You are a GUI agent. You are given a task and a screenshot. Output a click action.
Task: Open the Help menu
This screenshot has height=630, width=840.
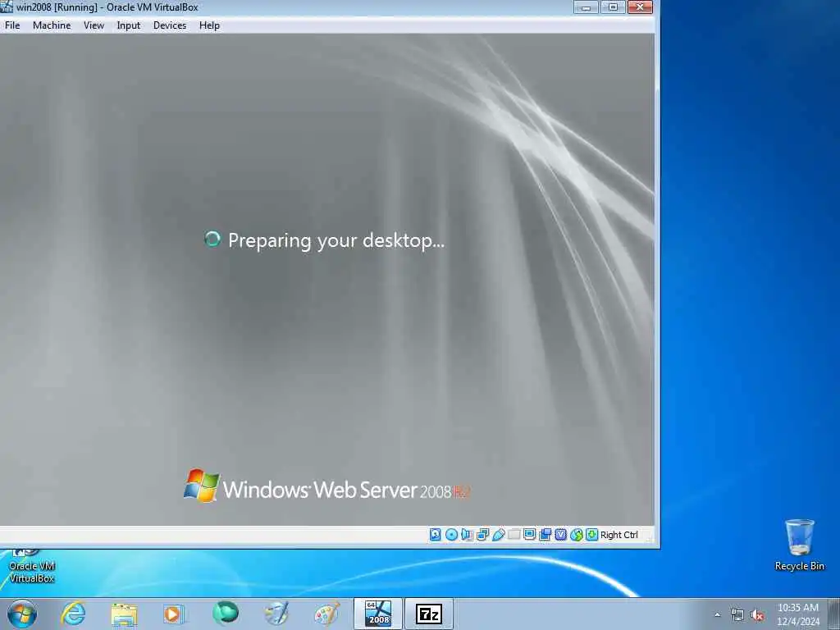(x=209, y=25)
